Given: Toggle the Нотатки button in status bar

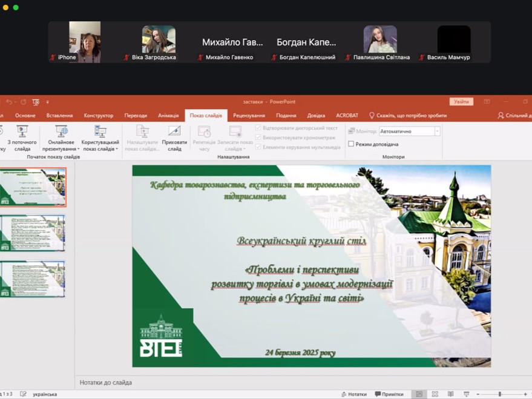Looking at the screenshot, I should [353, 394].
